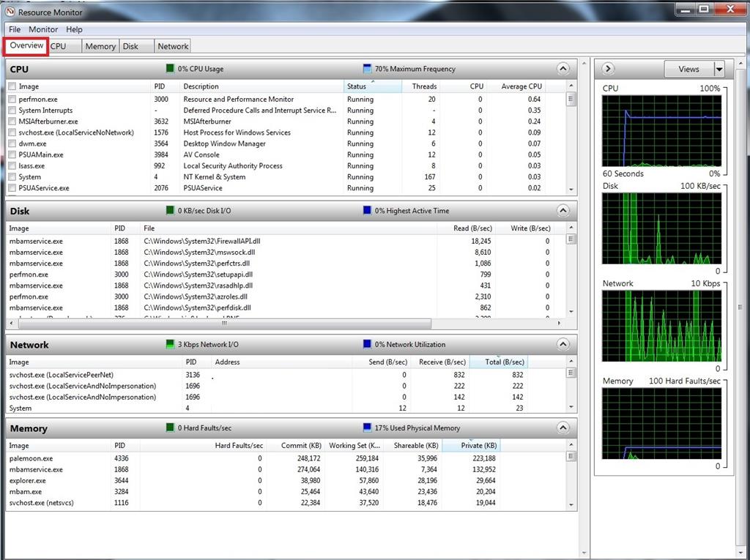The height and width of the screenshot is (560, 750).
Task: Select the mbam.exe memory row
Action: pyautogui.click(x=286, y=492)
